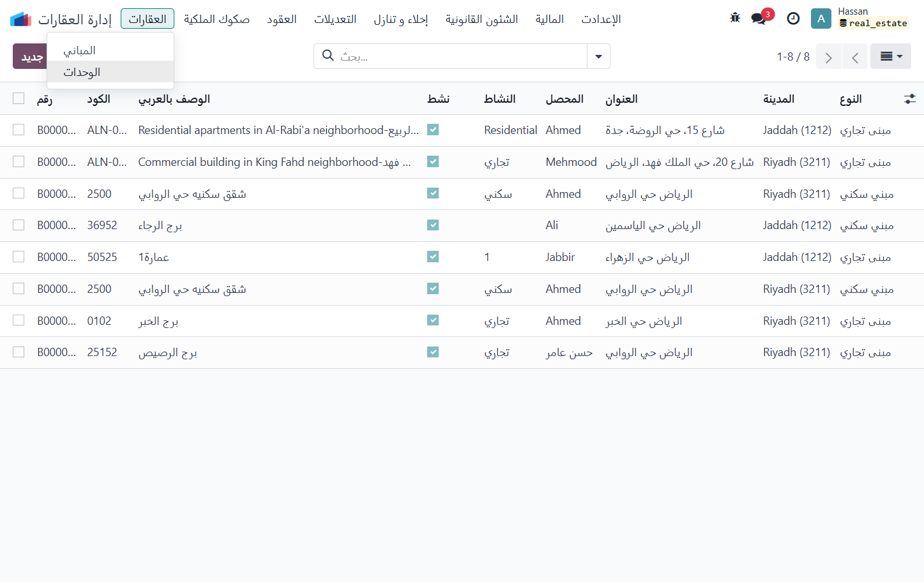924x582 pixels.
Task: Select row checkbox for Residential apartments in Al-Rabi'a
Action: 19,130
